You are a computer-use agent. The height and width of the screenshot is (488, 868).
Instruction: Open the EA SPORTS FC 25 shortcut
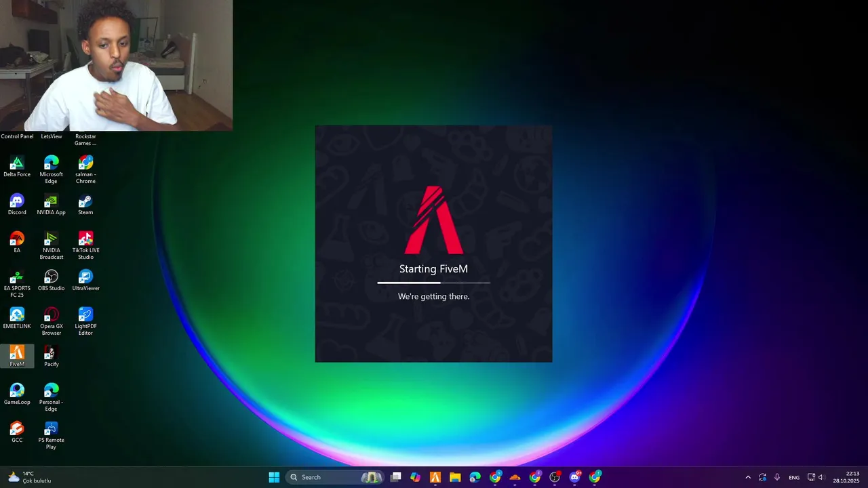point(17,284)
